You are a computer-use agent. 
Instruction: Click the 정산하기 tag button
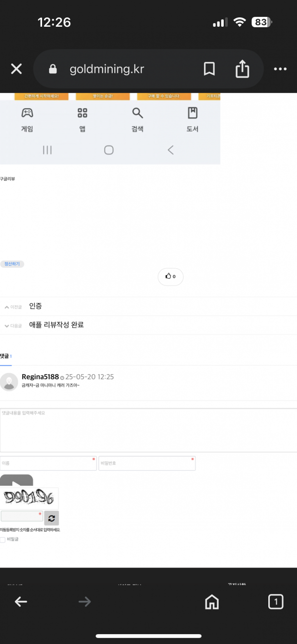click(12, 264)
